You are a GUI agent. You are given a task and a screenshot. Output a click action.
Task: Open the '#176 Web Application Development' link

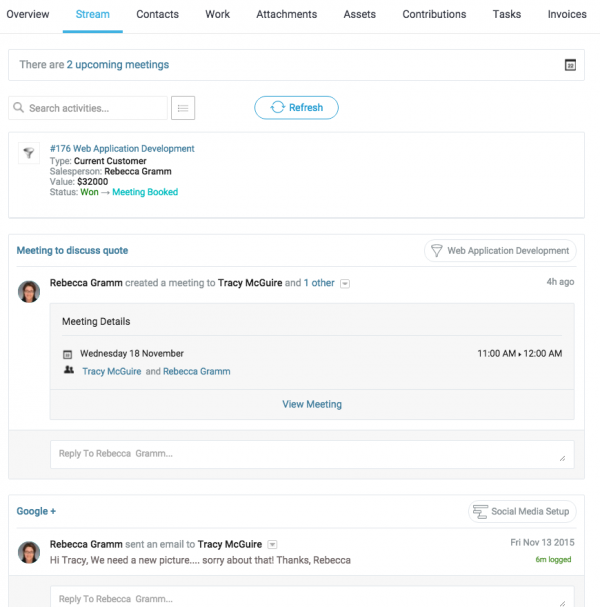122,149
